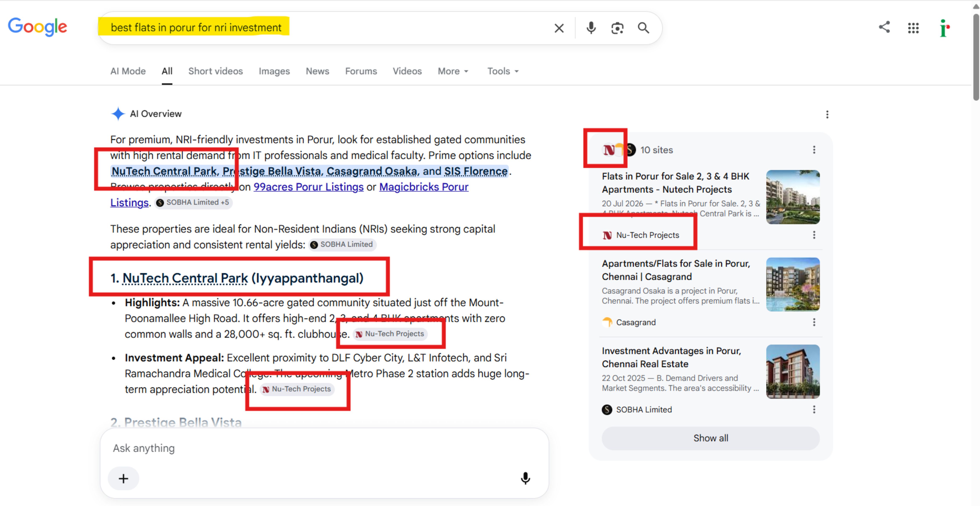Click the Casagrand source favicon
This screenshot has height=506, width=980.
pos(607,322)
